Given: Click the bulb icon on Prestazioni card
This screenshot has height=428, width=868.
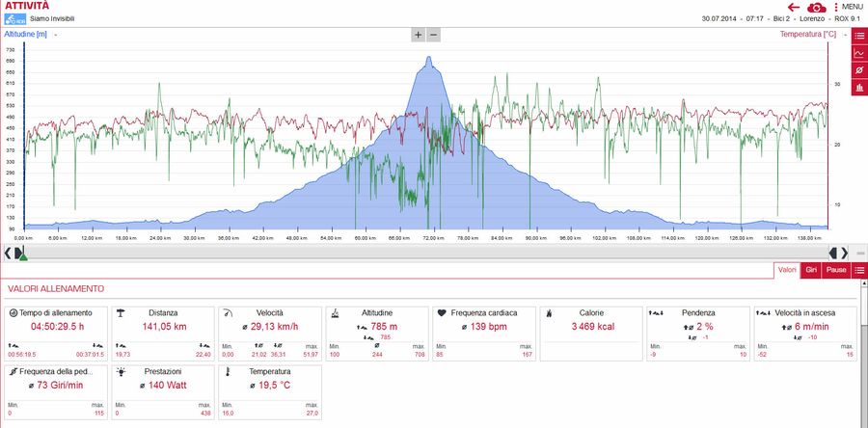Looking at the screenshot, I should tap(121, 371).
